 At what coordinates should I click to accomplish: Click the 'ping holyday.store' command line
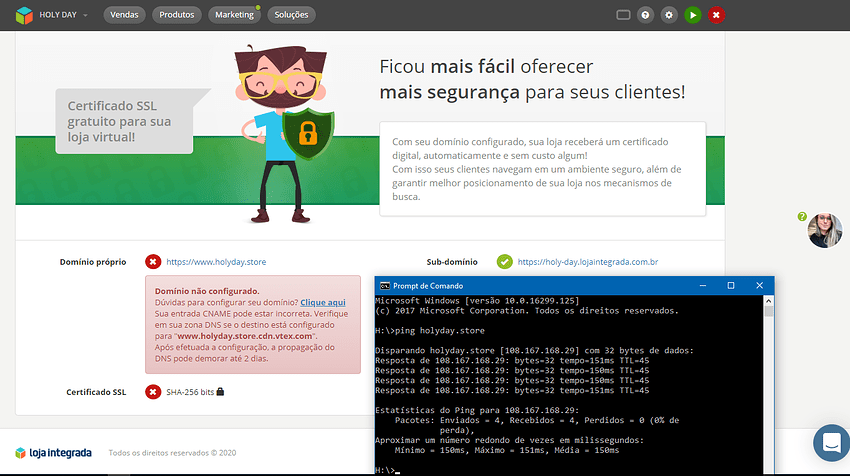pos(429,331)
